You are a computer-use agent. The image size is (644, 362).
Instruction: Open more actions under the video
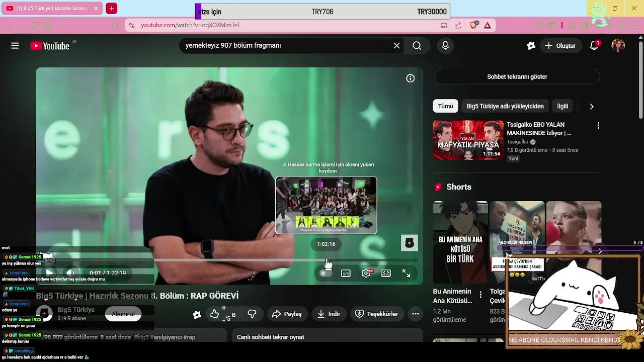coord(416,314)
